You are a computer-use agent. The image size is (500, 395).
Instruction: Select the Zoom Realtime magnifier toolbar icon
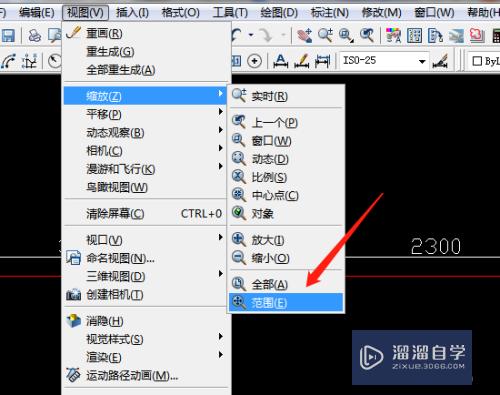click(325, 35)
